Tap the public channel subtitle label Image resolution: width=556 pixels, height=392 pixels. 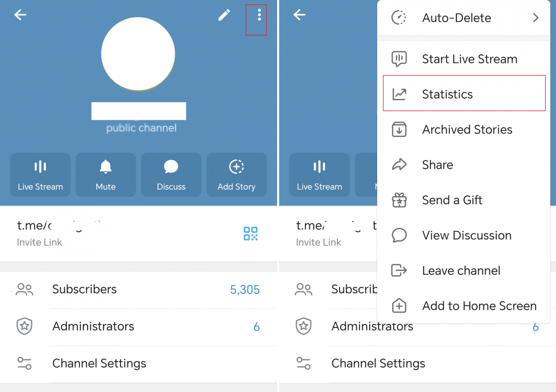point(141,128)
